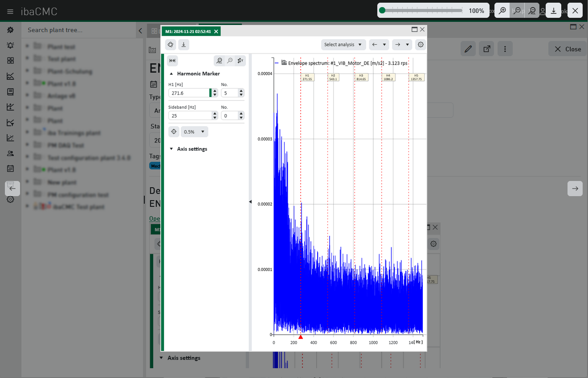
Task: Zoom in on the image viewer
Action: tap(502, 11)
